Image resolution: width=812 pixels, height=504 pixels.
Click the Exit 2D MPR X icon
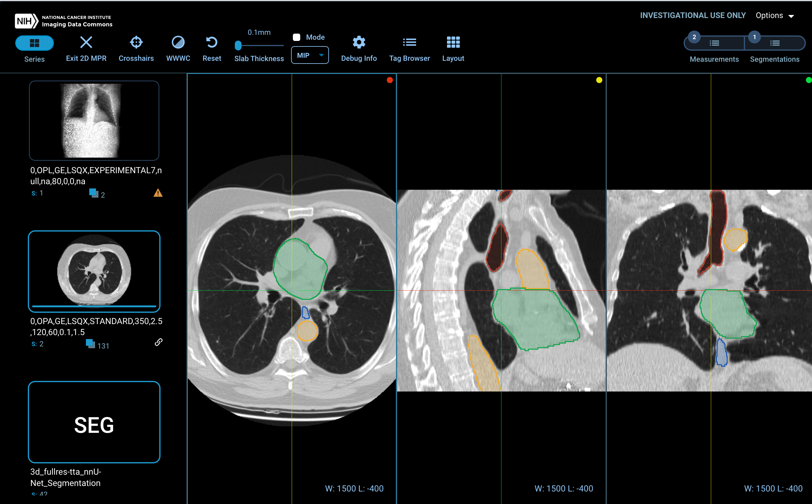pos(86,42)
